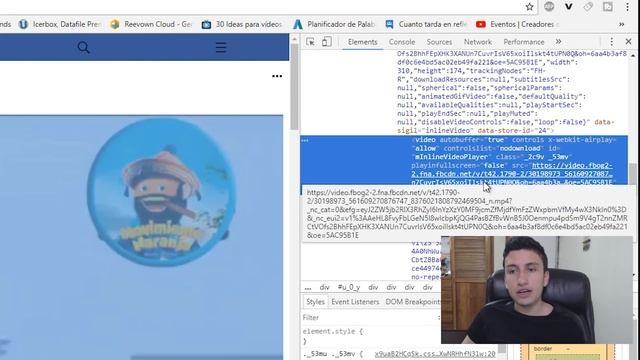This screenshot has height=360, width=640.
Task: Click the breadcrumb ellipsis before the first div
Action: click(x=308, y=287)
